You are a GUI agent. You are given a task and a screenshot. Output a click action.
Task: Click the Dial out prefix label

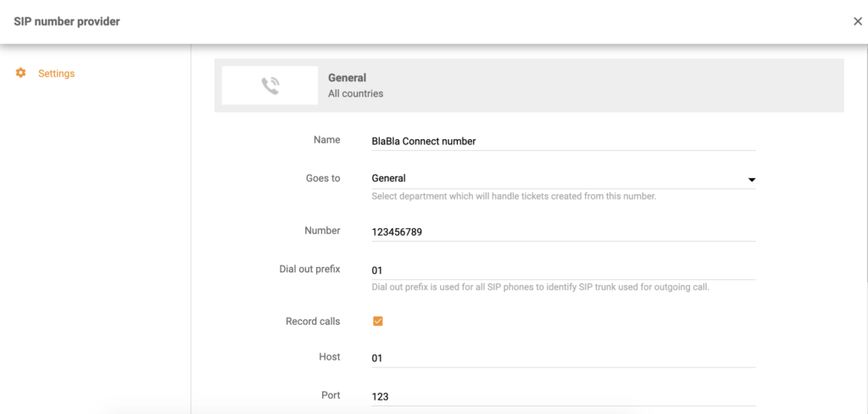point(309,269)
